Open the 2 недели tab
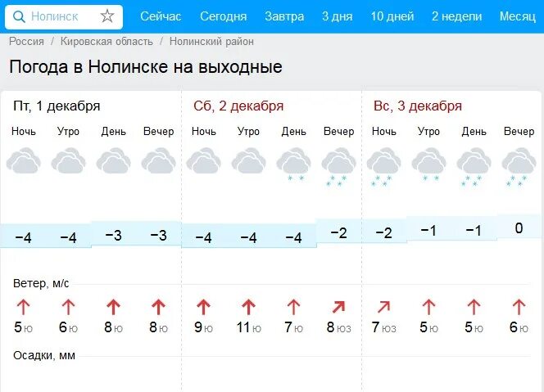This screenshot has width=544, height=392. point(457,16)
